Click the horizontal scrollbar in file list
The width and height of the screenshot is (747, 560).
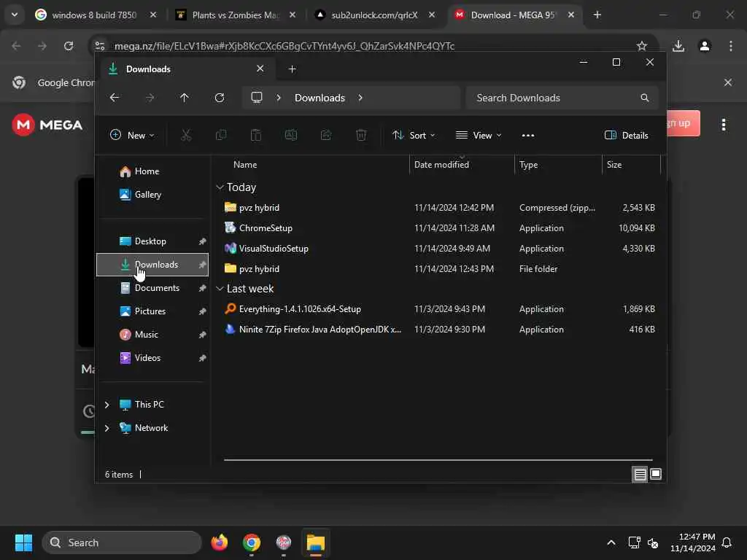[438, 460]
